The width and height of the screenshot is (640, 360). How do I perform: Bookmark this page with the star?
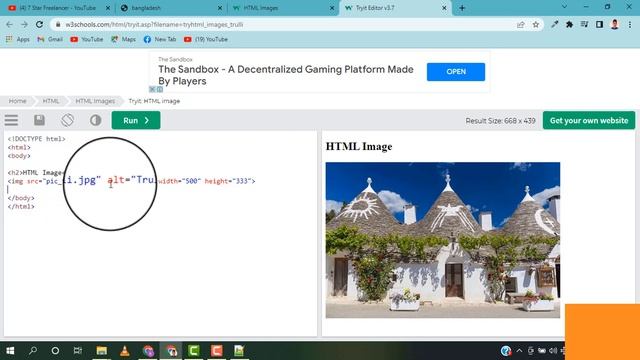[x=536, y=24]
